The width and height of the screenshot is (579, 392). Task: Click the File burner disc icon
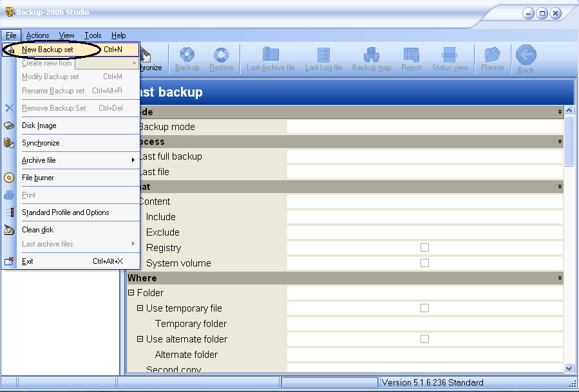tap(9, 178)
